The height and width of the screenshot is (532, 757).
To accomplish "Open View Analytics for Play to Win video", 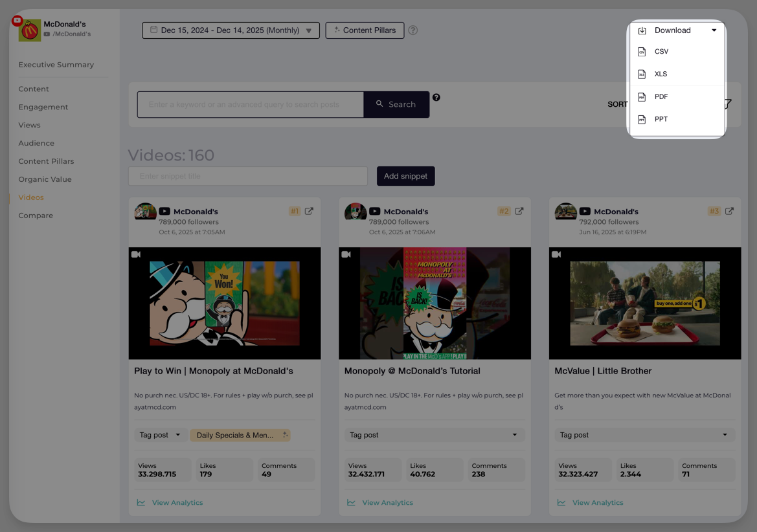I will tap(177, 503).
